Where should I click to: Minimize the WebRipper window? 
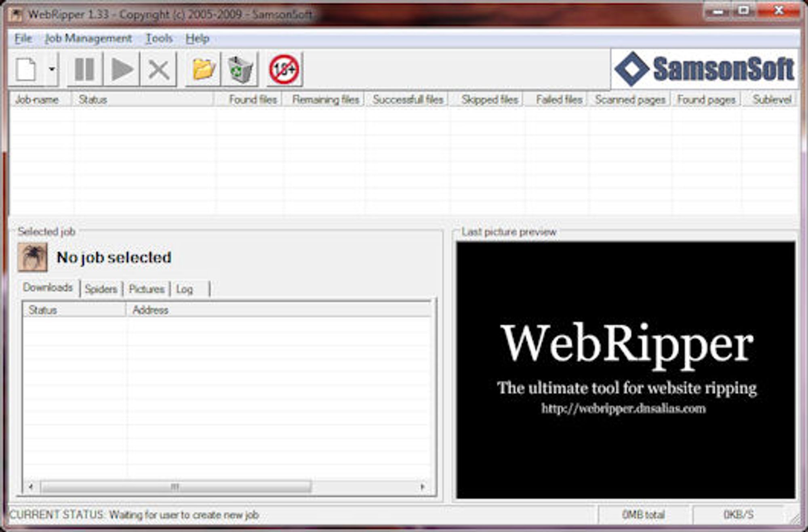[718, 11]
